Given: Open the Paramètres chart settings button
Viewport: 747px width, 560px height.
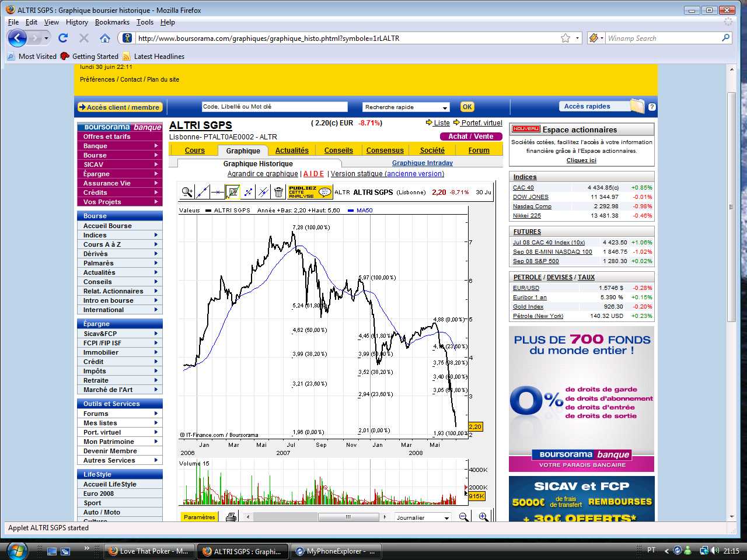Looking at the screenshot, I should (x=200, y=517).
